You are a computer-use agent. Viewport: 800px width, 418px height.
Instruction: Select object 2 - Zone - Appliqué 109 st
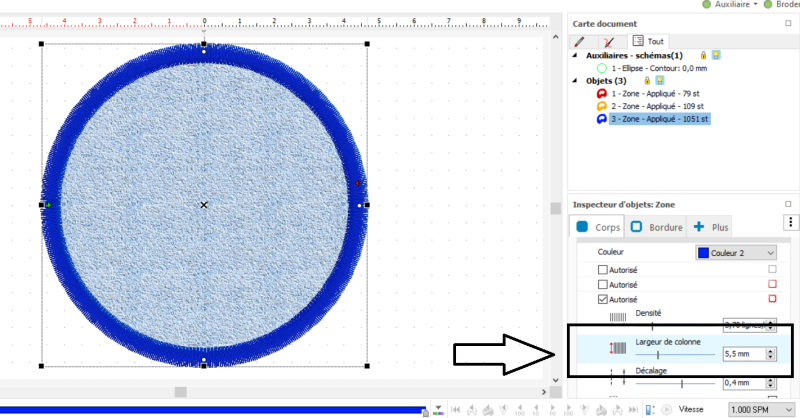pyautogui.click(x=657, y=105)
